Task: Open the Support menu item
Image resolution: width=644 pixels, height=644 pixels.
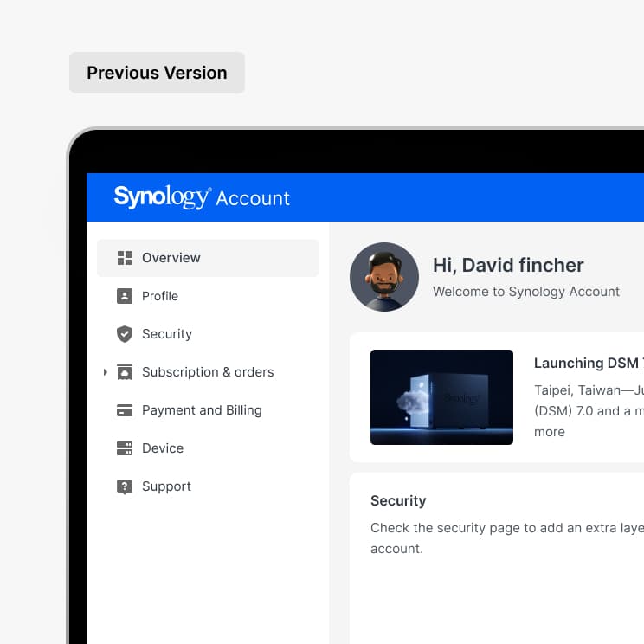Action: click(x=208, y=486)
